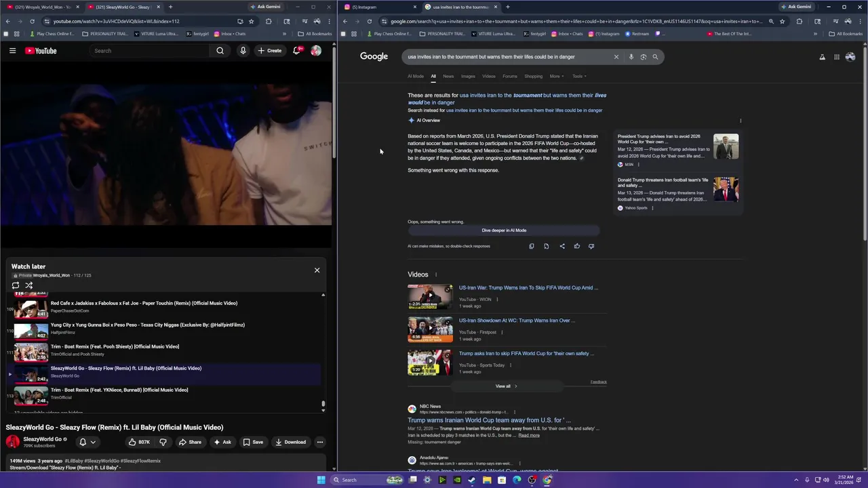The height and width of the screenshot is (488, 868).
Task: Open the YouTube hamburger guide menu
Action: tap(12, 51)
